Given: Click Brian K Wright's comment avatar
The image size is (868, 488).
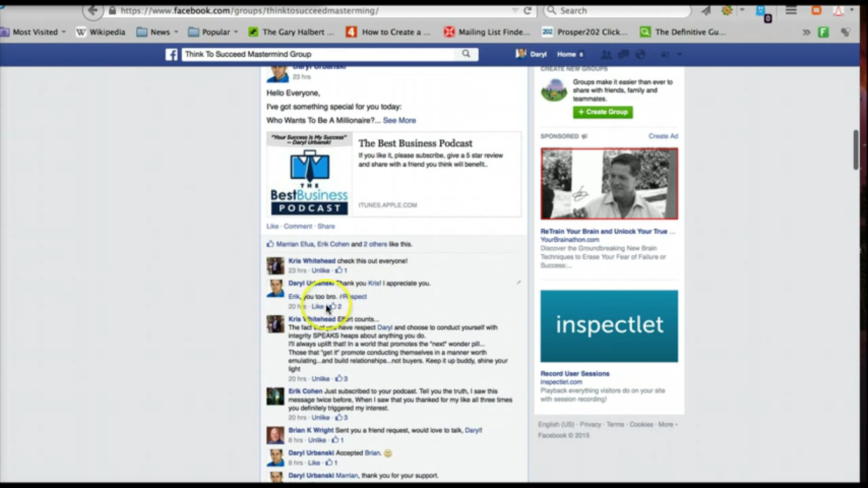Looking at the screenshot, I should pos(275,435).
